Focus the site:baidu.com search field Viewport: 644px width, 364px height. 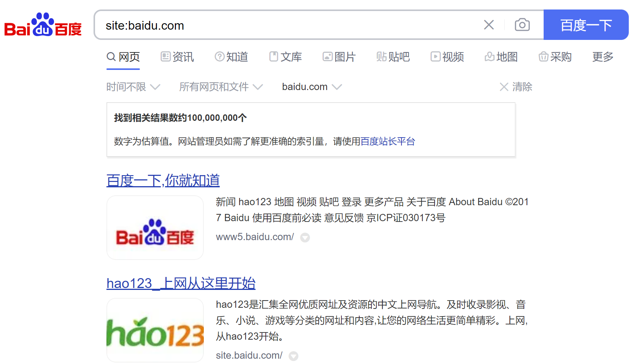[x=289, y=25]
